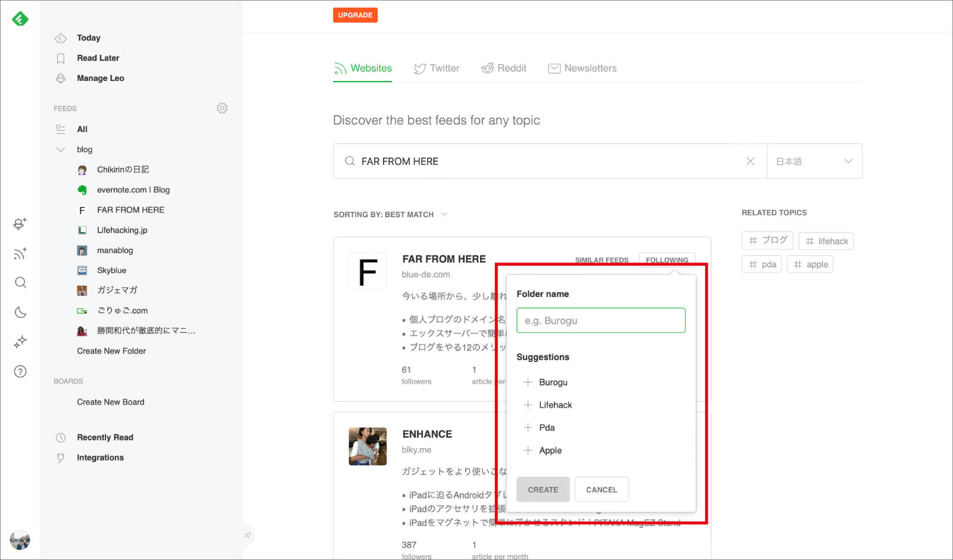Select the lifehack related topic tag
This screenshot has height=560, width=953.
[826, 241]
